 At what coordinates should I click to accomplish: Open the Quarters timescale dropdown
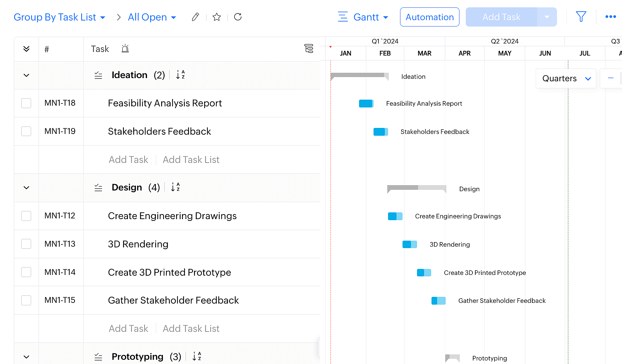[x=566, y=78]
